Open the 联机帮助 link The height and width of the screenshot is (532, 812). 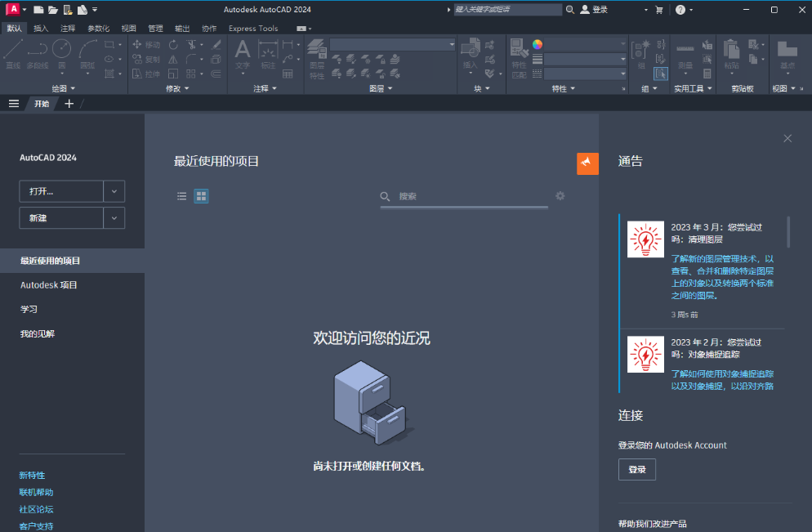click(x=36, y=492)
